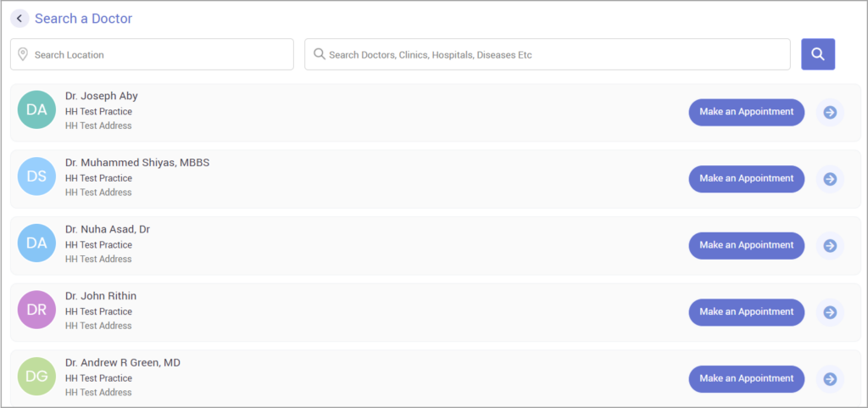The height and width of the screenshot is (408, 868).
Task: Click Dr. Joseph Aby's teal DA avatar
Action: coord(36,109)
